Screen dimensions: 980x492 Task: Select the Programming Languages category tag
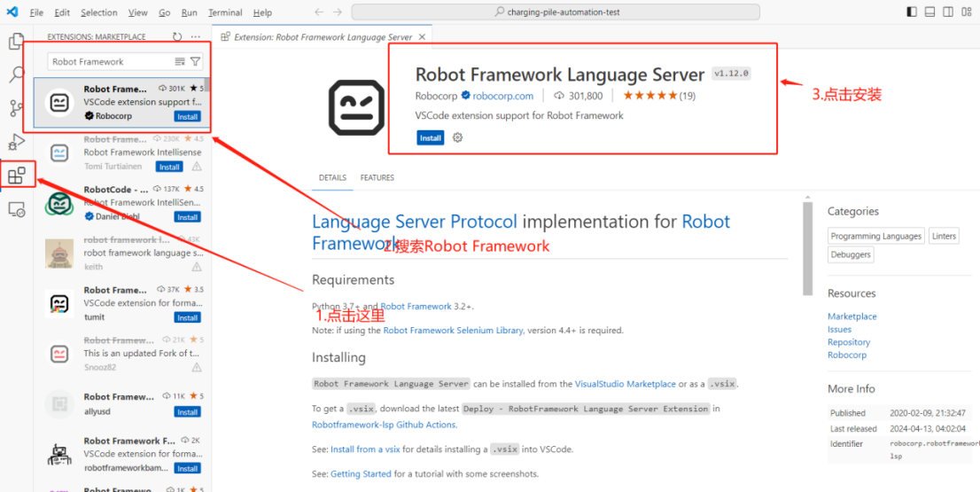(876, 237)
